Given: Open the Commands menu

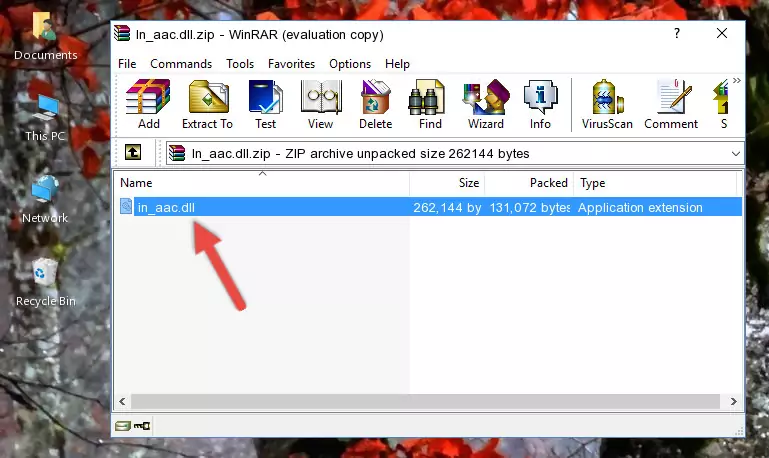Looking at the screenshot, I should [181, 64].
